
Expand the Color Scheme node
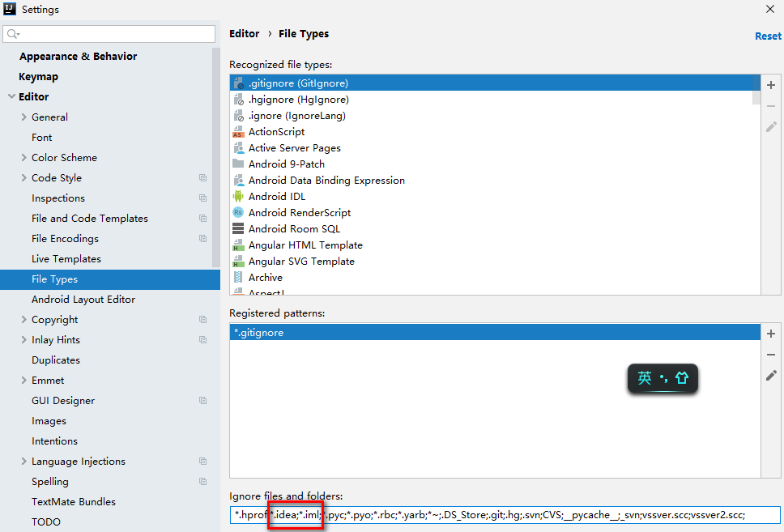[x=23, y=158]
